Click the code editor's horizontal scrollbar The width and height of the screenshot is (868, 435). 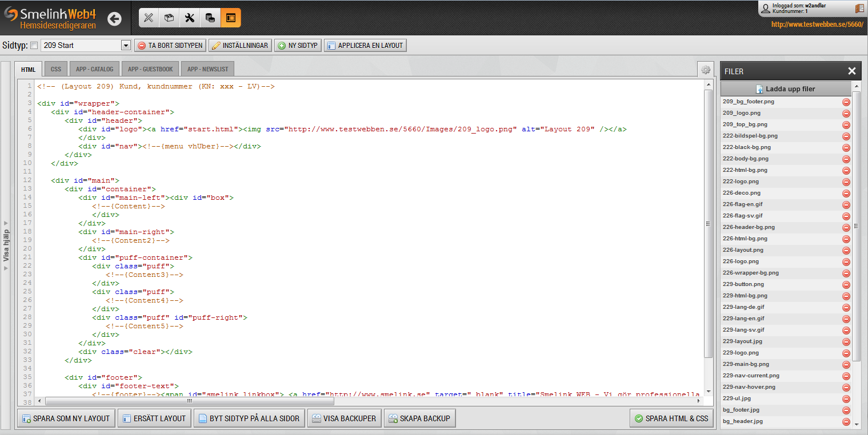(366, 401)
